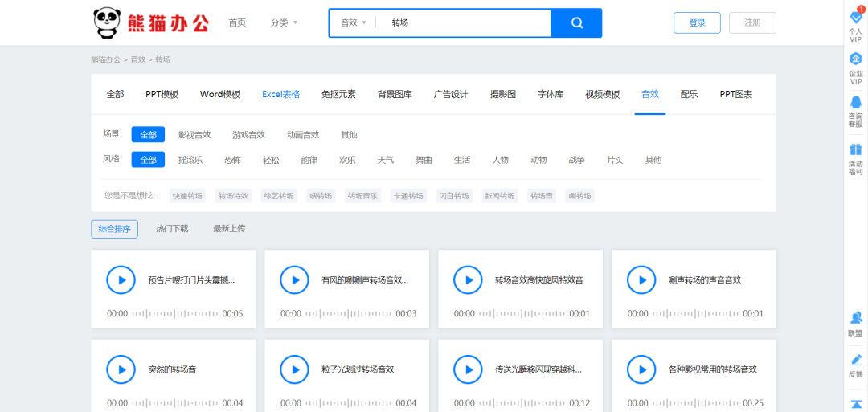868x412 pixels.
Task: Sort results by 热门下载
Action: click(172, 229)
